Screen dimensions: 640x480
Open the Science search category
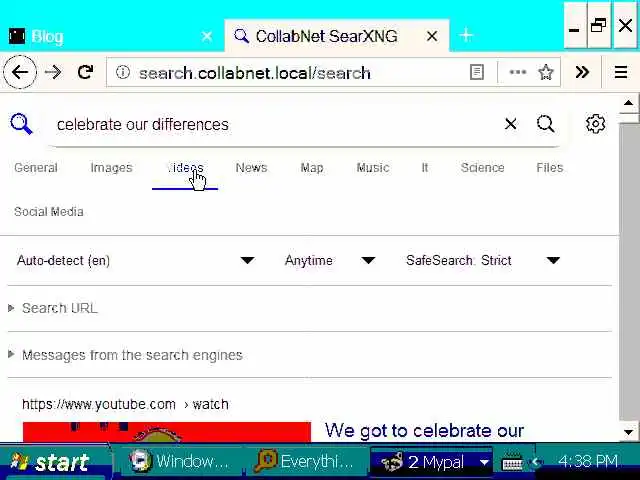click(x=482, y=168)
